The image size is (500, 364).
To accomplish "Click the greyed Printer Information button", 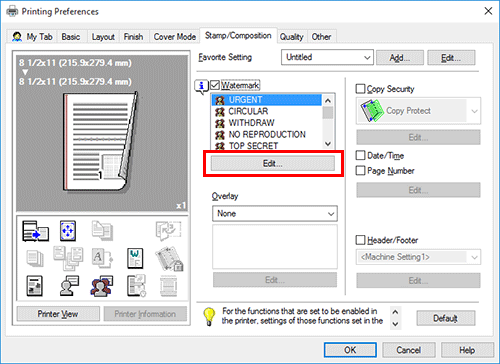I will (x=145, y=314).
